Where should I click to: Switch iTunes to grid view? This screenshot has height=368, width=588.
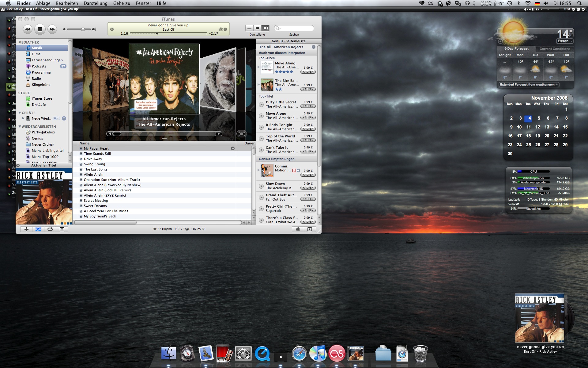(257, 28)
